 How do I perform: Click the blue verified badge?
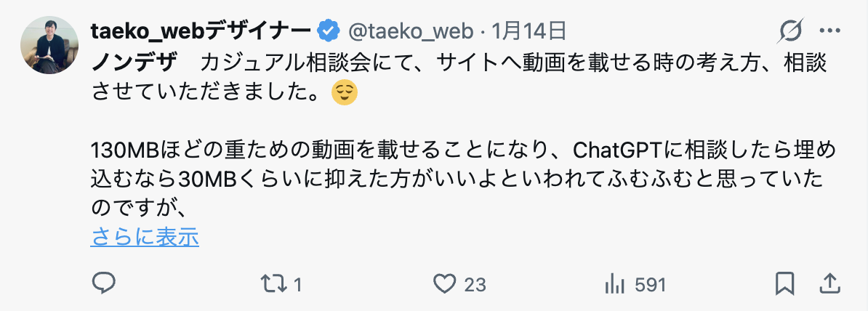coord(329,31)
